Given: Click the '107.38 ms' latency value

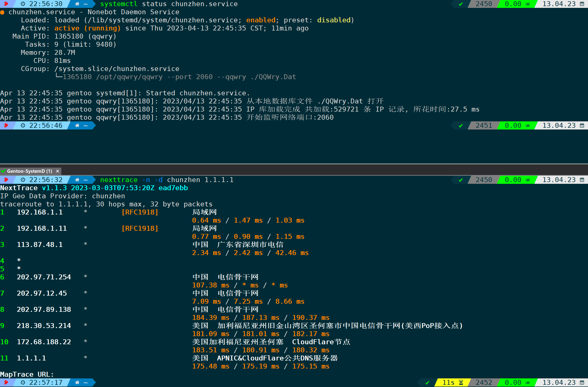Looking at the screenshot, I should coord(211,285).
